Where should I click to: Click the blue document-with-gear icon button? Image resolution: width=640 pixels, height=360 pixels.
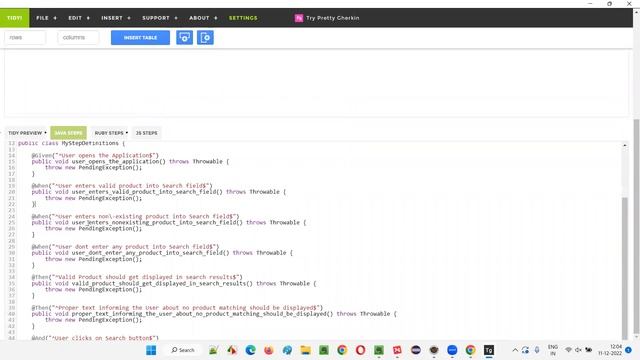[205, 38]
